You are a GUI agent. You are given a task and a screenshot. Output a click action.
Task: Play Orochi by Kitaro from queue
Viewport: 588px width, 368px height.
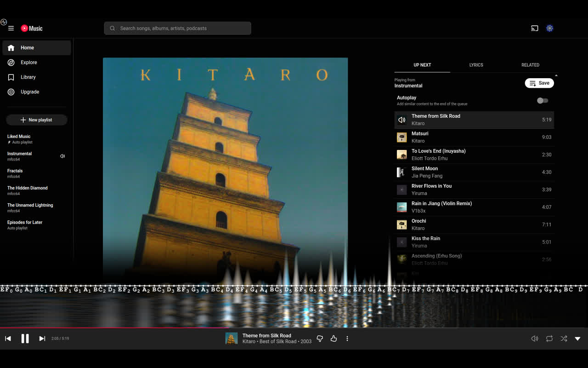474,224
